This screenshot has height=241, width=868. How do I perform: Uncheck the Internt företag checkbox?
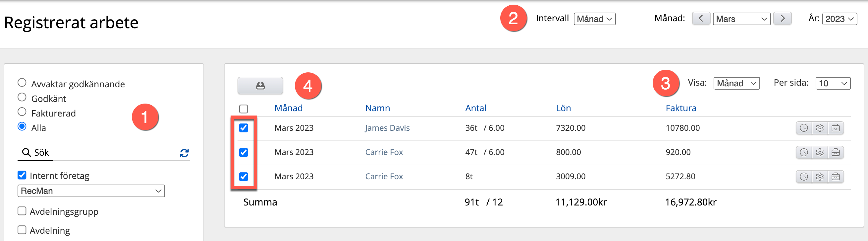click(22, 175)
